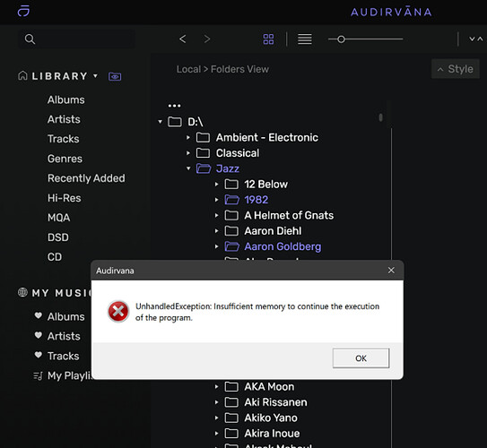Select the Aaron Goldberg folder
The width and height of the screenshot is (487, 448).
pyautogui.click(x=283, y=246)
